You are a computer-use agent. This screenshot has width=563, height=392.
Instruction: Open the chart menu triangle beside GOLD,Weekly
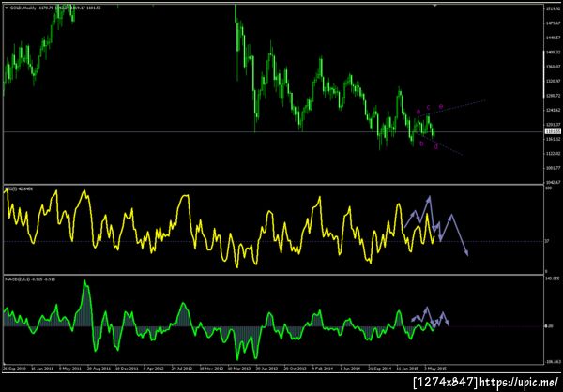click(x=7, y=8)
